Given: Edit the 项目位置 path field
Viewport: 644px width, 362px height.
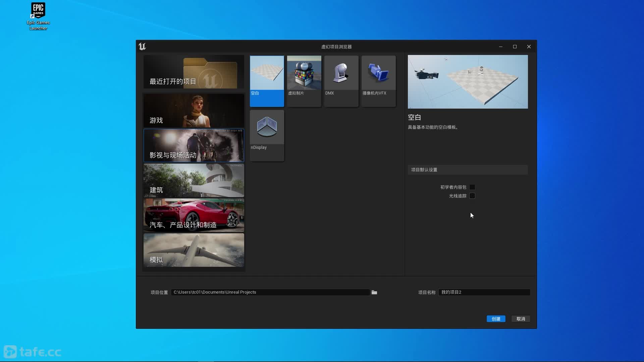Looking at the screenshot, I should 270,292.
